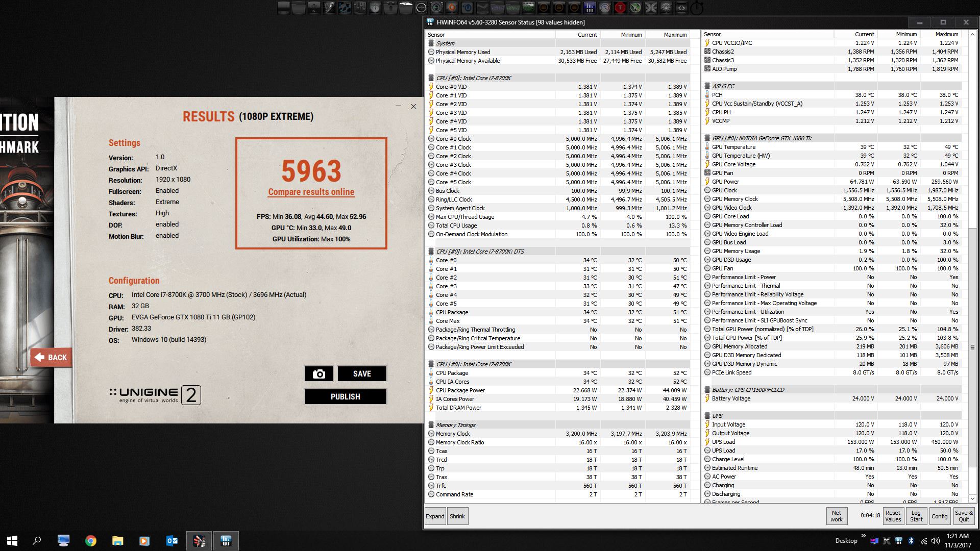Click the DC tray icon
Screen dimensions: 980x551
click(887, 541)
